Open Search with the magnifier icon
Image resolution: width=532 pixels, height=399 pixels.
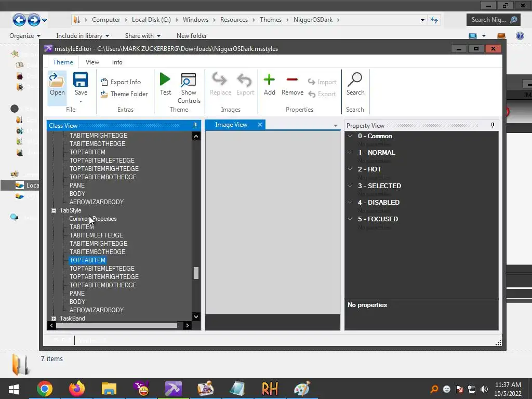click(x=355, y=79)
